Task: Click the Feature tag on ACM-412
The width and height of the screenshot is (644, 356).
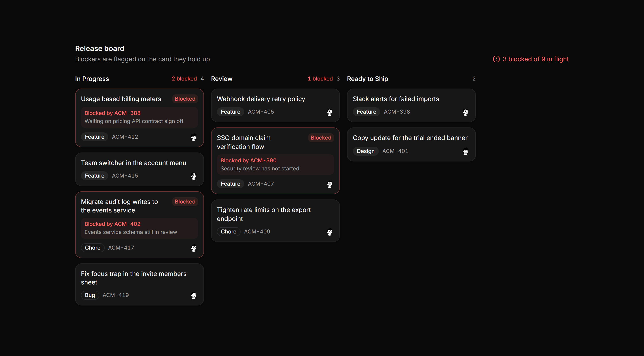Action: coord(95,137)
